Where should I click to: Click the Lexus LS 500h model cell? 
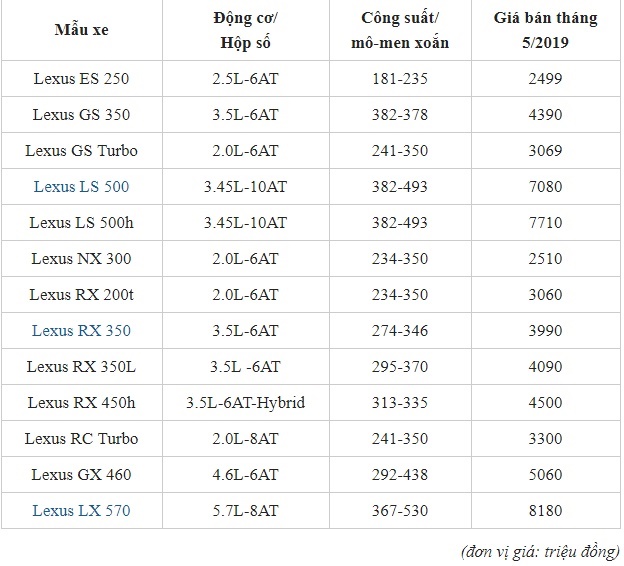81,222
